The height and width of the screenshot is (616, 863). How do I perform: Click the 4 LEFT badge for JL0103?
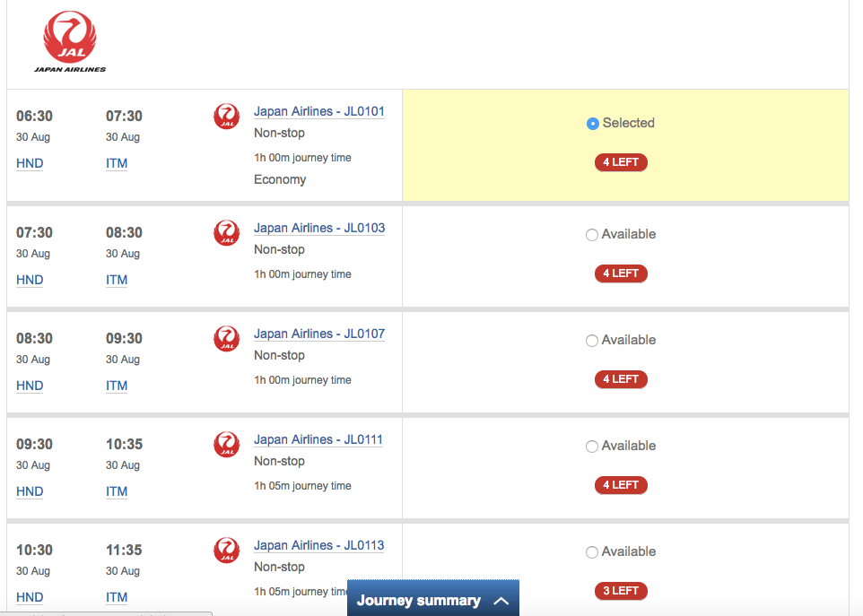point(621,273)
